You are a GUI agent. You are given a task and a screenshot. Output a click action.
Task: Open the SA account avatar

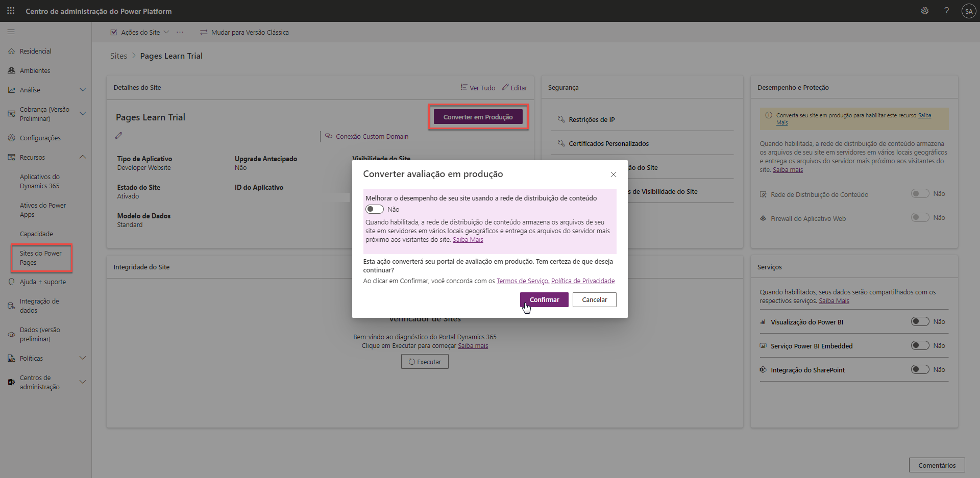pos(968,11)
